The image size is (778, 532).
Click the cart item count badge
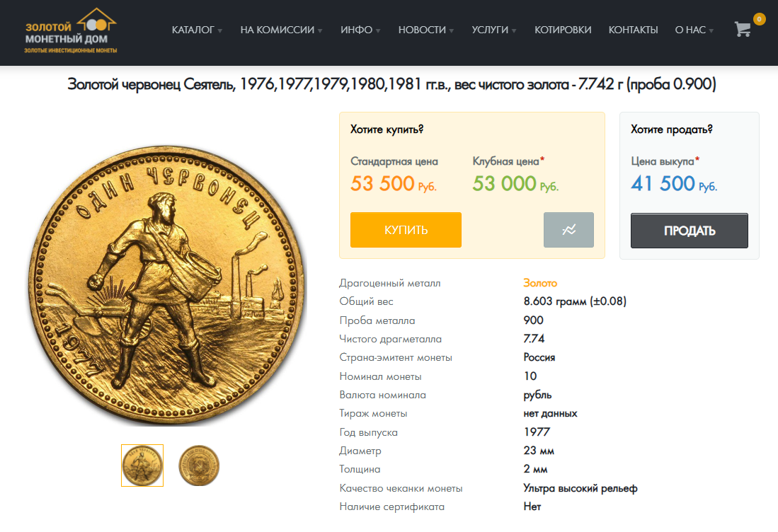point(759,19)
